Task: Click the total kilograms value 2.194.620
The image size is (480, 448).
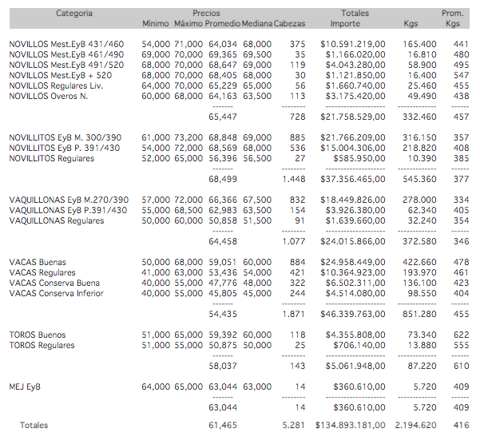Action: [415, 426]
